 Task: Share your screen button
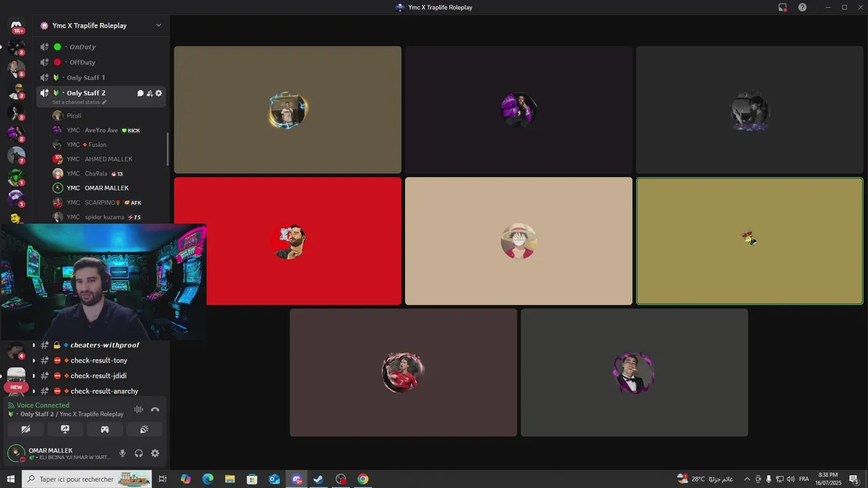pos(65,429)
